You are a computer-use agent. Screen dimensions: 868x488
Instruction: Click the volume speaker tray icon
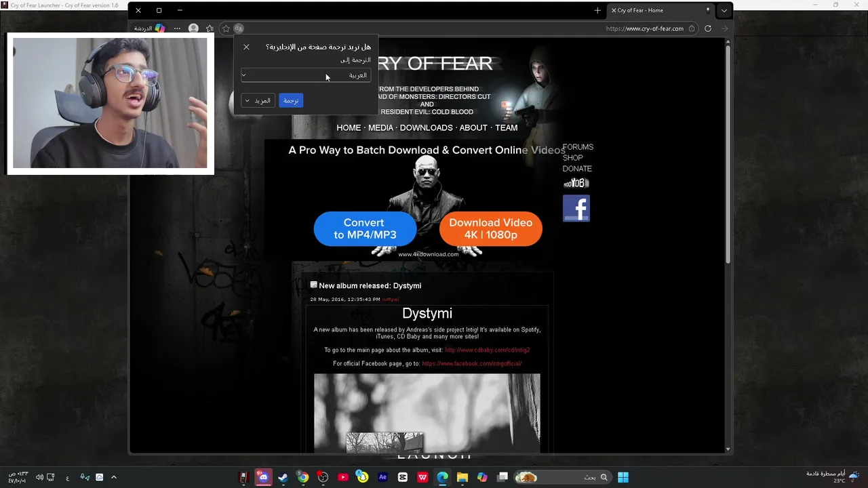tap(39, 477)
